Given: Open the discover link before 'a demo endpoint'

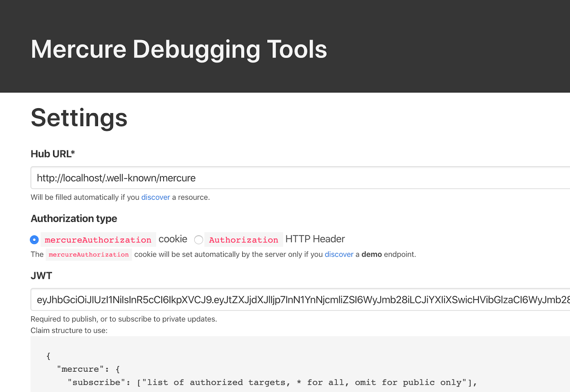Looking at the screenshot, I should click(339, 254).
